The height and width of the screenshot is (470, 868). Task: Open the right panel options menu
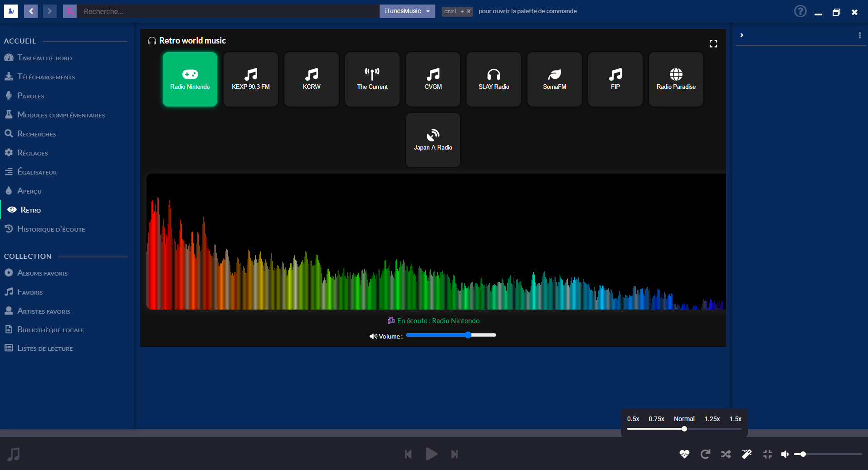point(860,35)
